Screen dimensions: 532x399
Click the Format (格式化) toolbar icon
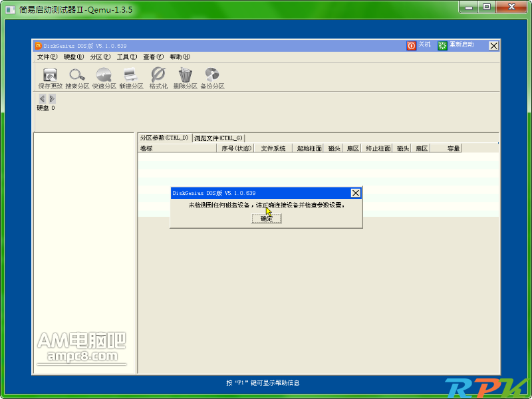point(158,78)
